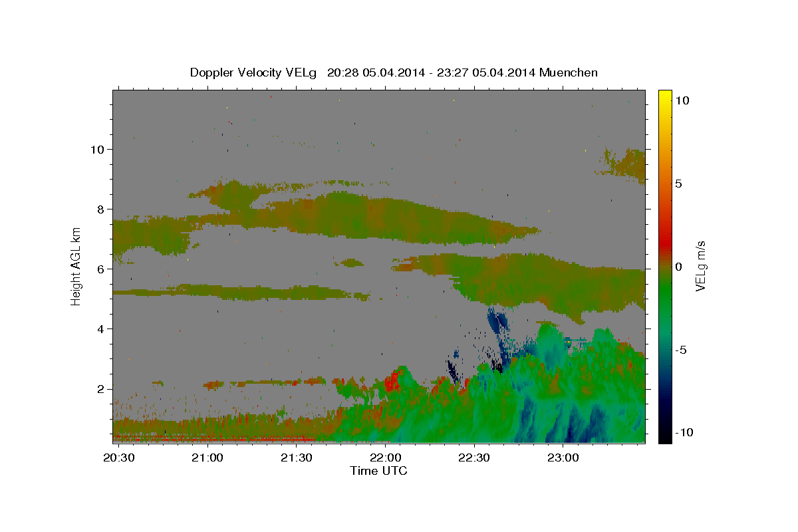
Task: Click the 'Height AGL km' axis label
Action: pos(76,266)
